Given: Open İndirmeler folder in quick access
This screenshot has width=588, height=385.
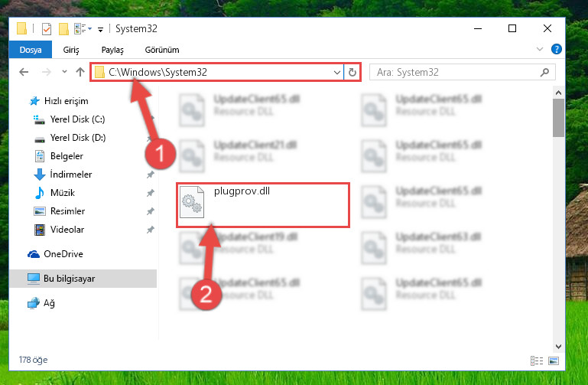Looking at the screenshot, I should point(71,175).
